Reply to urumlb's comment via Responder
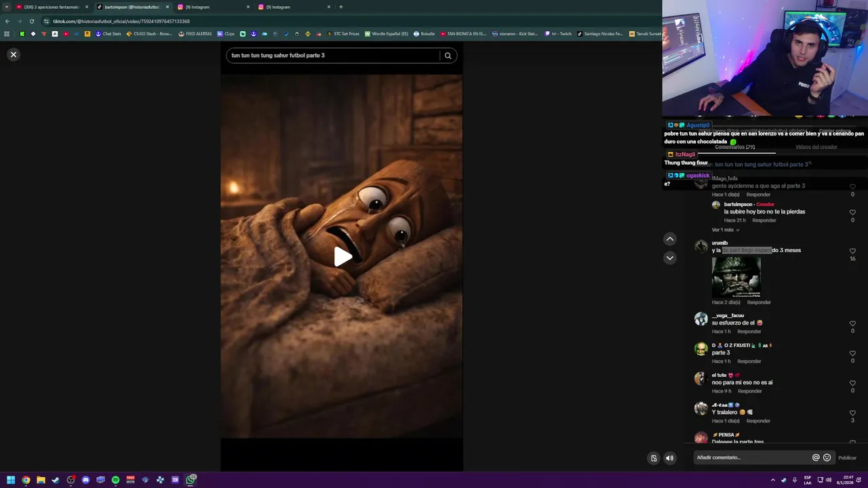 coord(759,302)
